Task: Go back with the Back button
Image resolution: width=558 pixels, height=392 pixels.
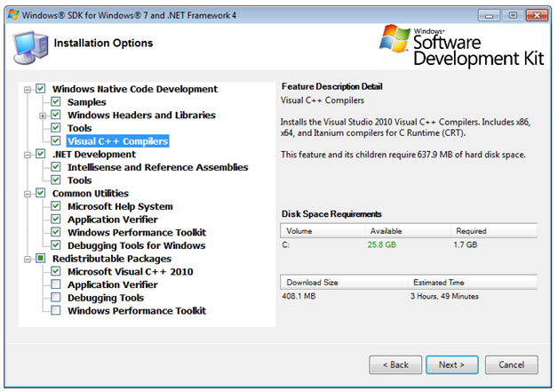Action: tap(395, 364)
